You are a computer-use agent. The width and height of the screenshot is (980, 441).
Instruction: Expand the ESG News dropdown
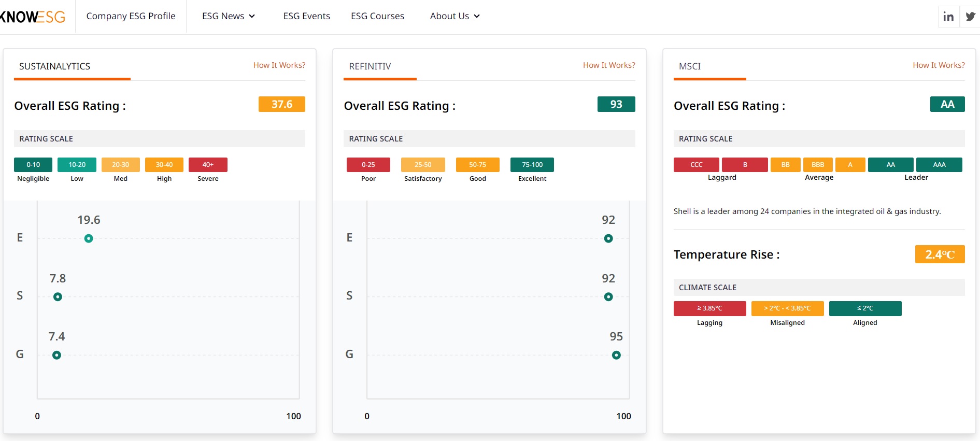[229, 16]
